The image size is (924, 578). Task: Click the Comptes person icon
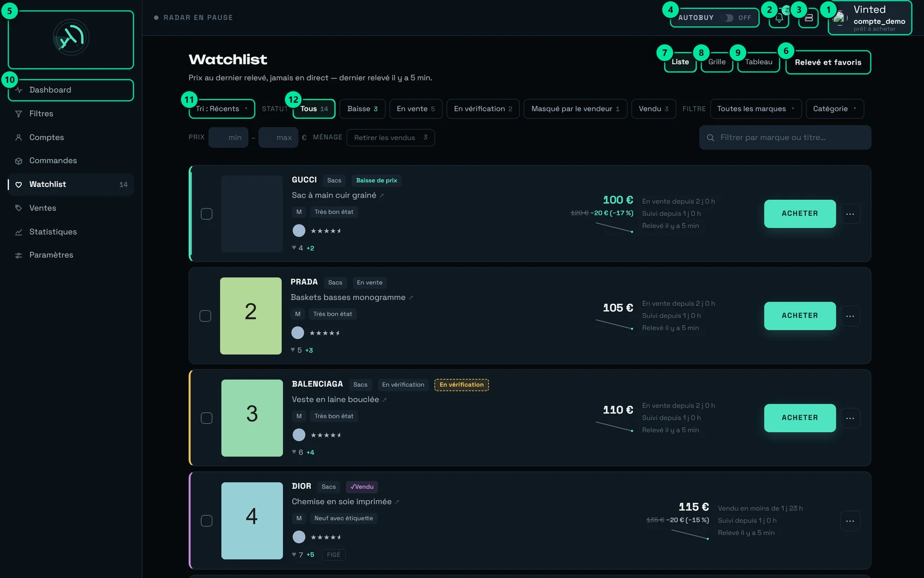tap(18, 137)
